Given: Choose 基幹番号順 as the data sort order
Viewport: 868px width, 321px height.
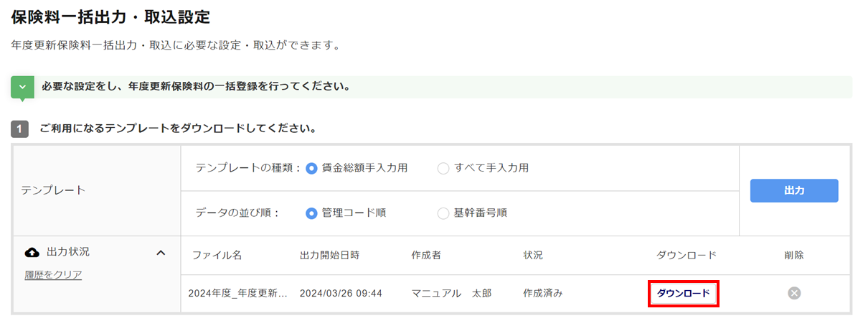Looking at the screenshot, I should pyautogui.click(x=443, y=213).
